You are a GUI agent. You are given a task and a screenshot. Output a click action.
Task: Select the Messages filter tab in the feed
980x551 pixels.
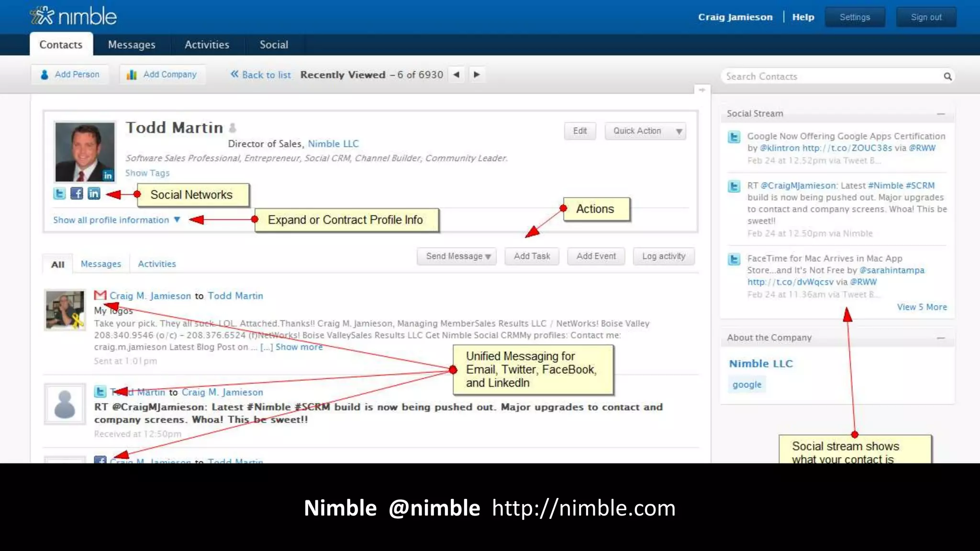tap(101, 264)
